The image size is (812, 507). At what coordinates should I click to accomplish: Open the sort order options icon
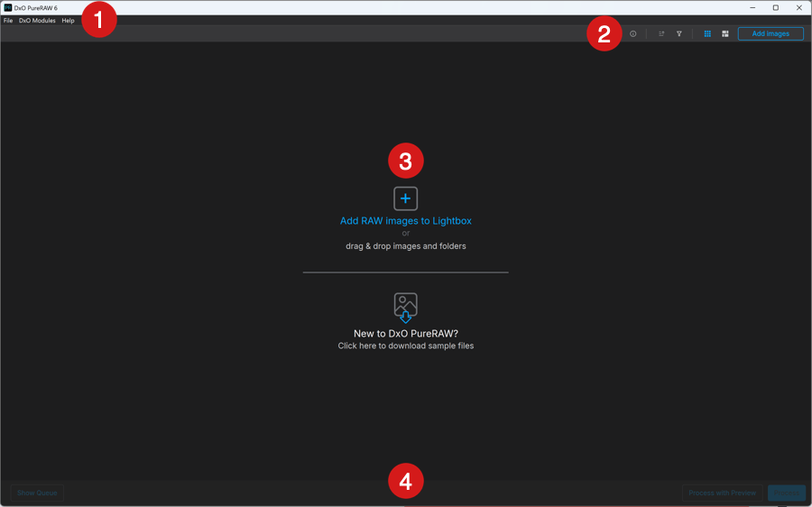pos(661,33)
